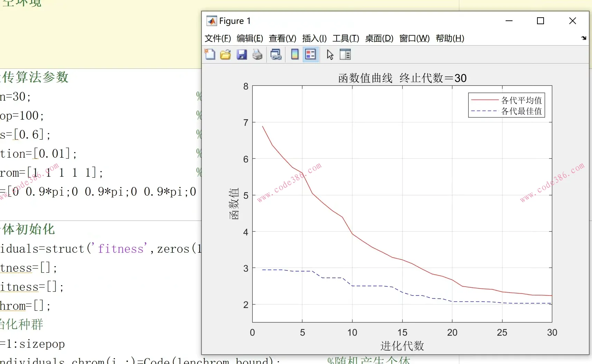Open the Property Inspector panel icon

(x=345, y=55)
